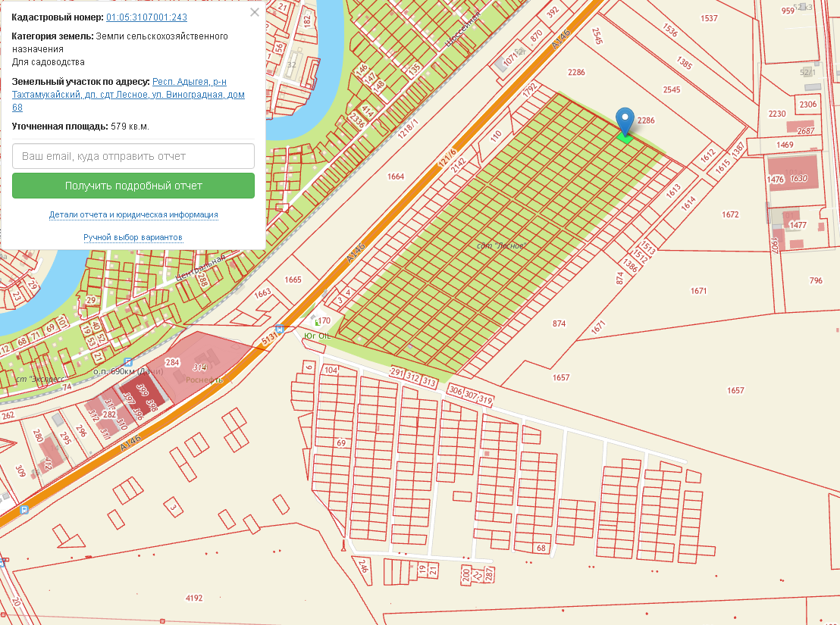Viewport: 840px width, 625px height.
Task: Click parcel label 1612
Action: coord(707,156)
